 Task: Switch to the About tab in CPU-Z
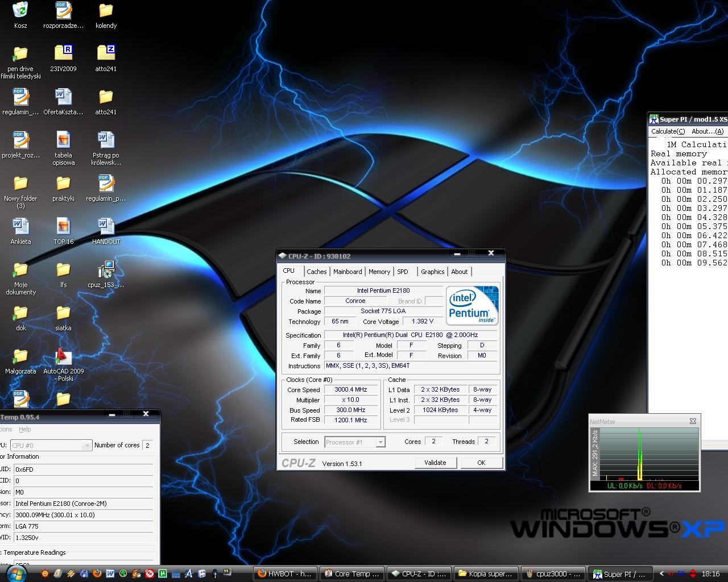(460, 272)
